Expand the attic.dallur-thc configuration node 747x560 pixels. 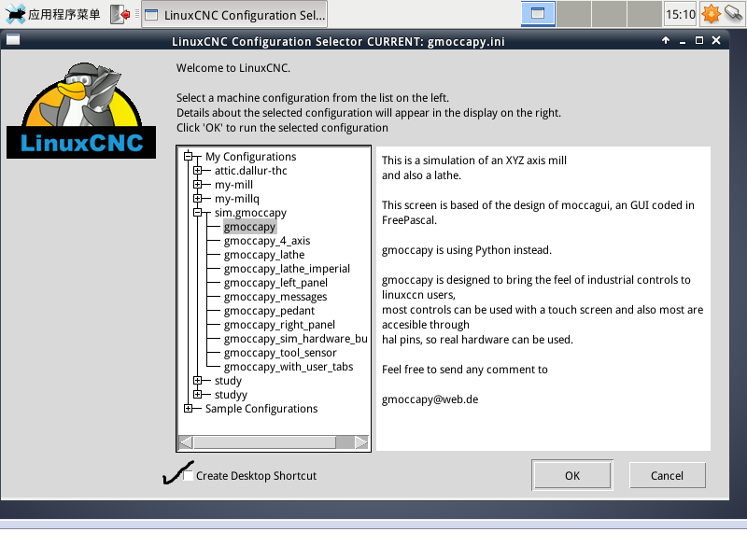coord(196,170)
